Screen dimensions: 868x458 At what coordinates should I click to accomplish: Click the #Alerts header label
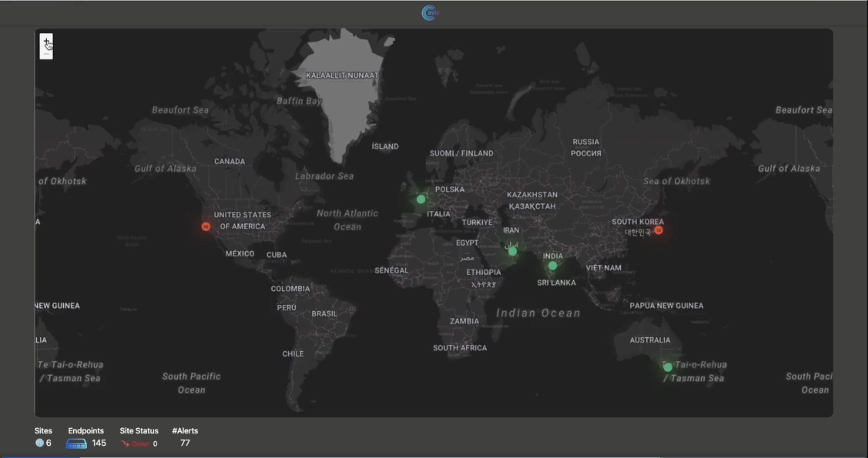[185, 431]
